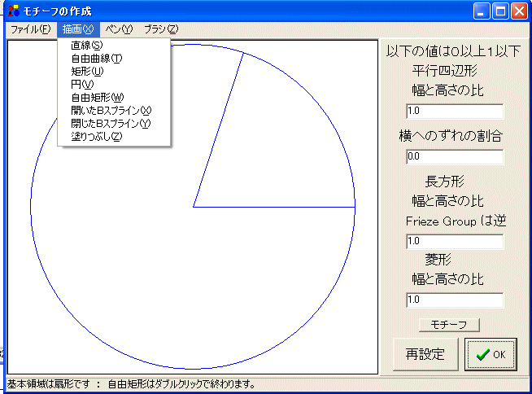Select 矩形(U) menu entry
This screenshot has height=394, width=532.
click(x=114, y=72)
